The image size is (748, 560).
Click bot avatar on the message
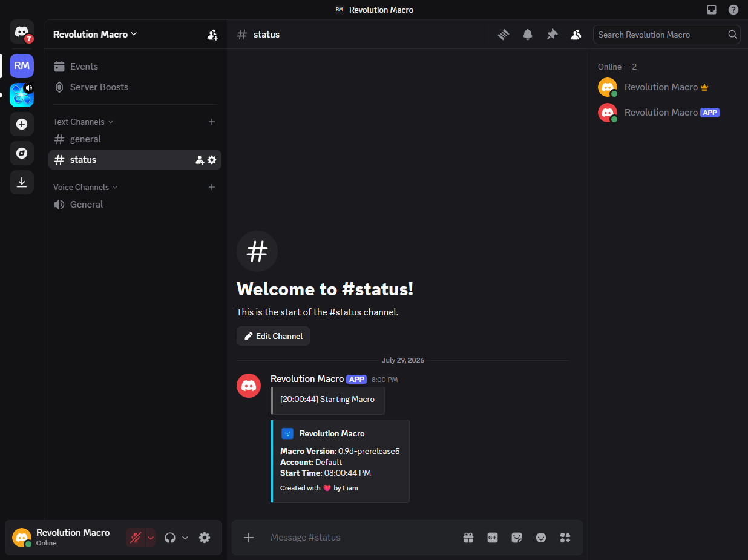tap(249, 386)
